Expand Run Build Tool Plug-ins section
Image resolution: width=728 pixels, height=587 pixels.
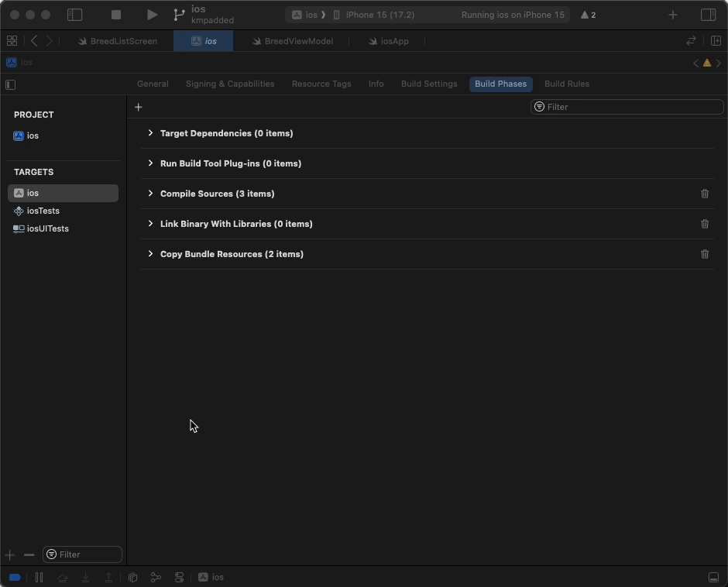click(x=150, y=163)
